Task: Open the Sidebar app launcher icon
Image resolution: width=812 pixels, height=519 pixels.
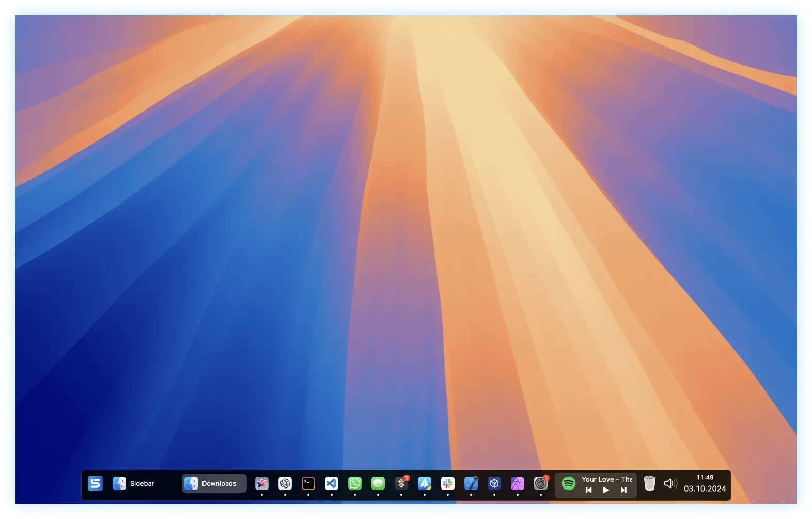Action: point(95,483)
